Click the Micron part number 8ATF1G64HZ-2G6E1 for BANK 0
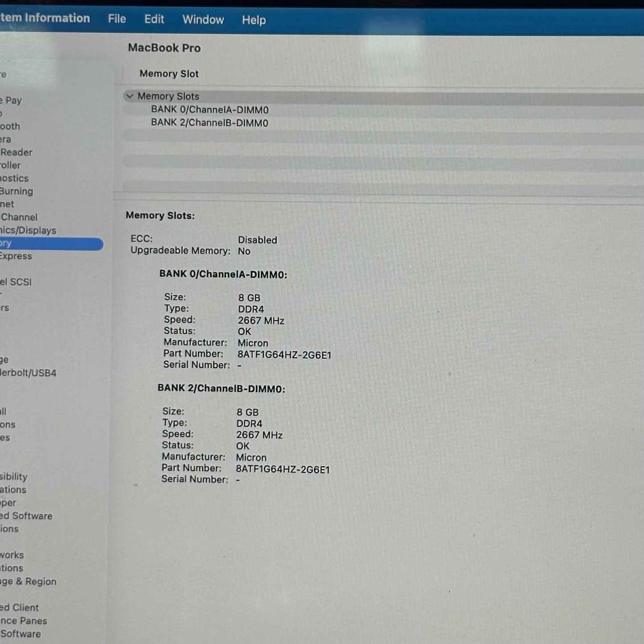The image size is (644, 644). coord(284,355)
